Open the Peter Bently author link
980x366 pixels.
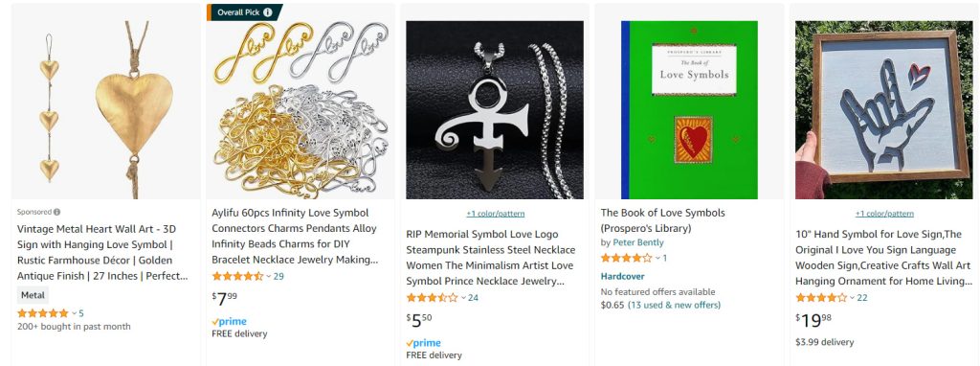(638, 242)
